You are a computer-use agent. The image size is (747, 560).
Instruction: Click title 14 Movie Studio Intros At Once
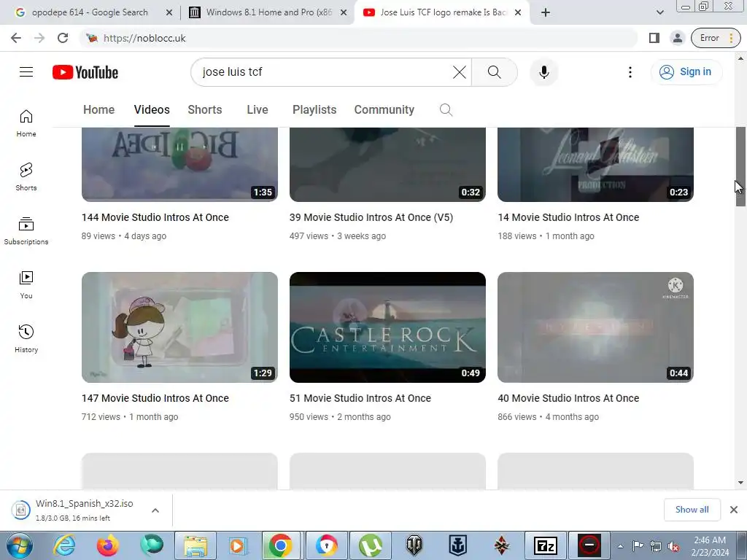pyautogui.click(x=568, y=217)
